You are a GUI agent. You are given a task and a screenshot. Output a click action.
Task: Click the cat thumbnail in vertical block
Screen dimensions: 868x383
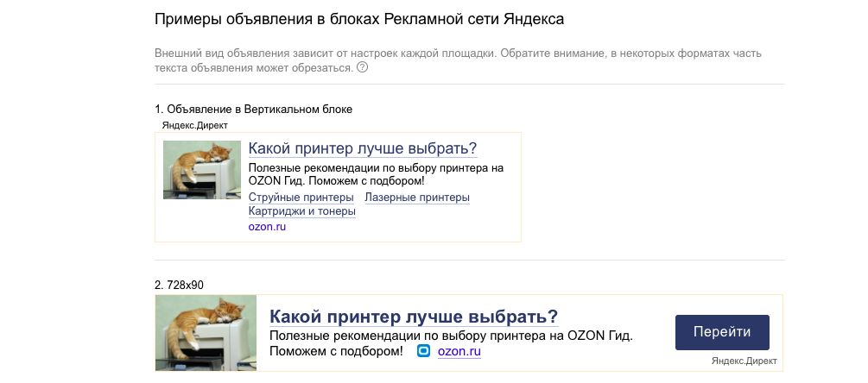[x=202, y=170]
